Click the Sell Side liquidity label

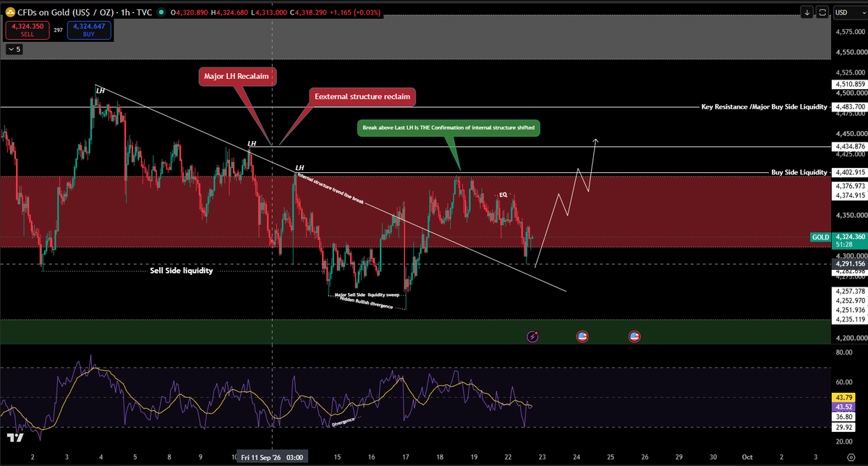pyautogui.click(x=182, y=271)
